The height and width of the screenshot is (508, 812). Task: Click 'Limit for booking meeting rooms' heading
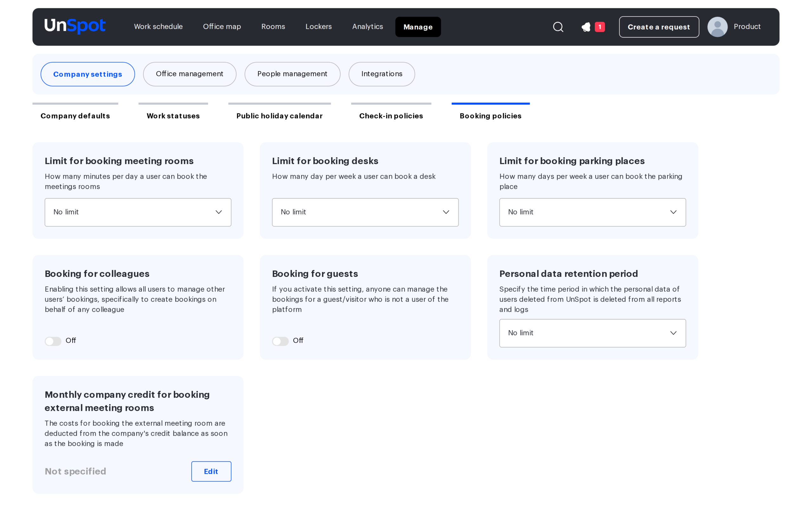click(119, 161)
